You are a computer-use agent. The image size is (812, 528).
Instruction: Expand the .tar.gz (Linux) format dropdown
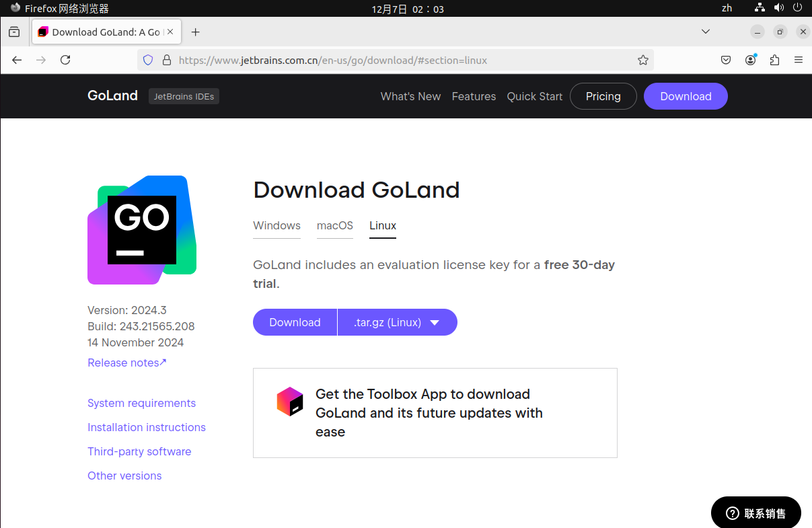397,322
